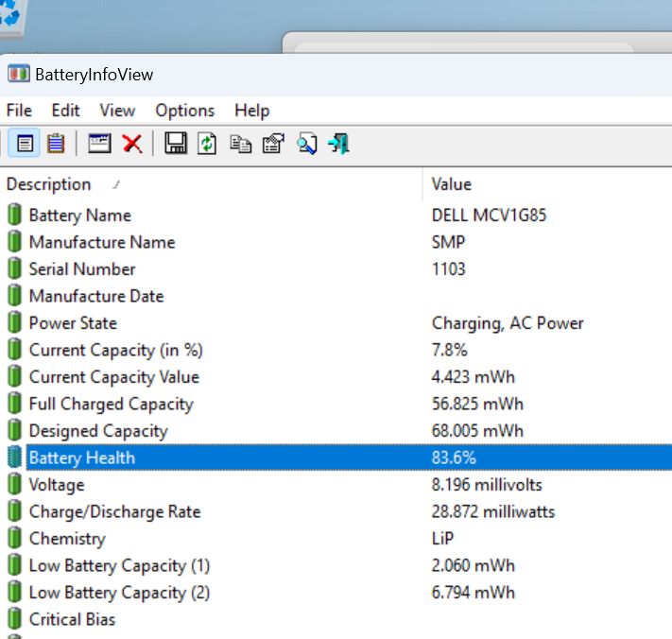Image resolution: width=672 pixels, height=639 pixels.
Task: Click the 68.005 mWh value
Action: click(x=477, y=431)
